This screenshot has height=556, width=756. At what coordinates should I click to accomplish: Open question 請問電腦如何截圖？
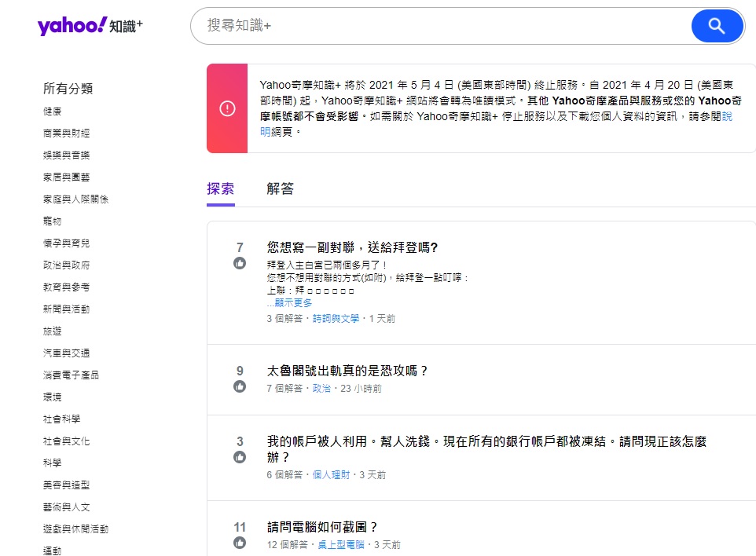(x=322, y=527)
